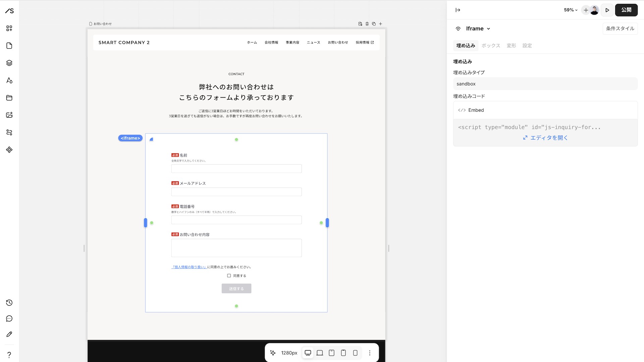This screenshot has width=644, height=362.
Task: Open the user avatar profile
Action: point(594,10)
